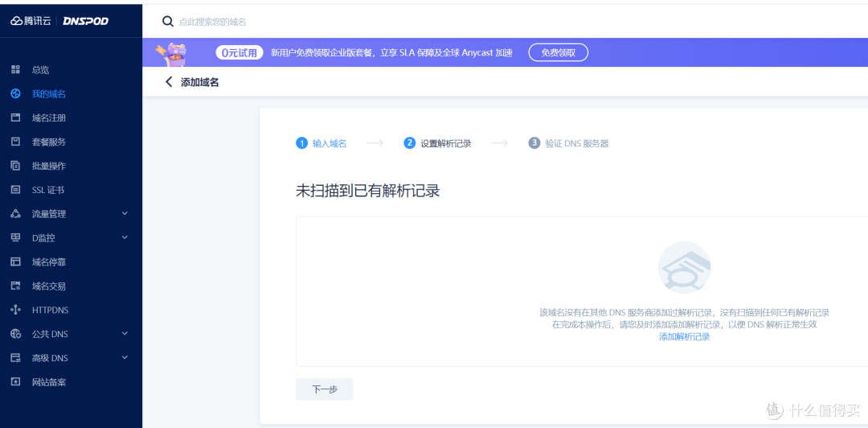Click the promo text about 企业版套餐
This screenshot has width=868, height=428.
[391, 52]
